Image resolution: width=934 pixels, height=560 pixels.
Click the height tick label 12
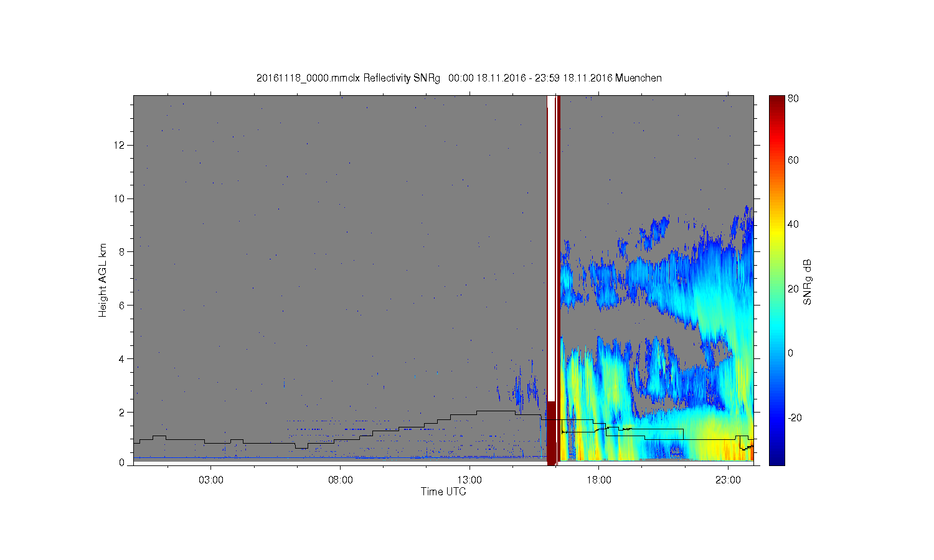tap(120, 145)
